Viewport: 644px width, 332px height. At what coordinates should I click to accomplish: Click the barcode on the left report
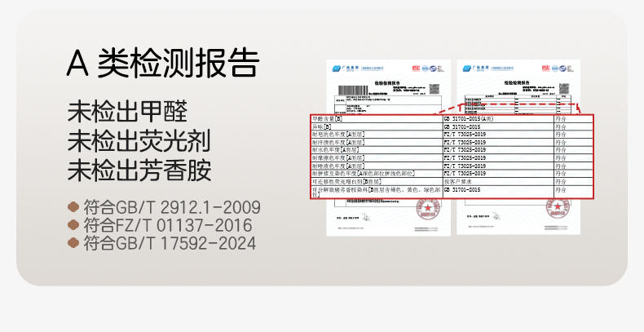[x=353, y=90]
